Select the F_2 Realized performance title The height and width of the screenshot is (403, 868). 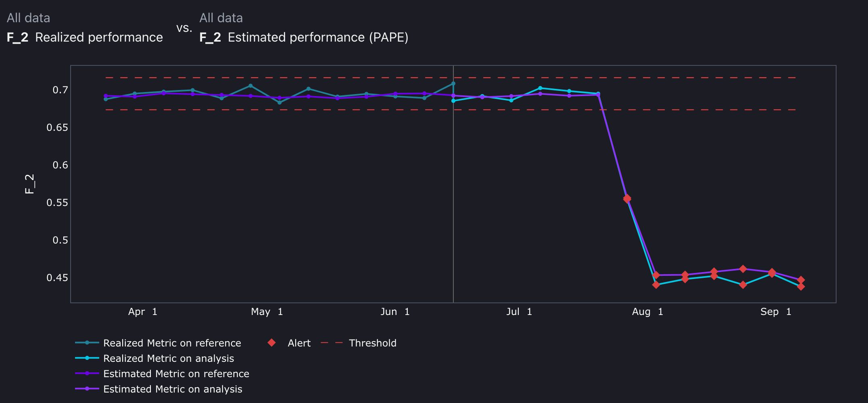pyautogui.click(x=85, y=37)
